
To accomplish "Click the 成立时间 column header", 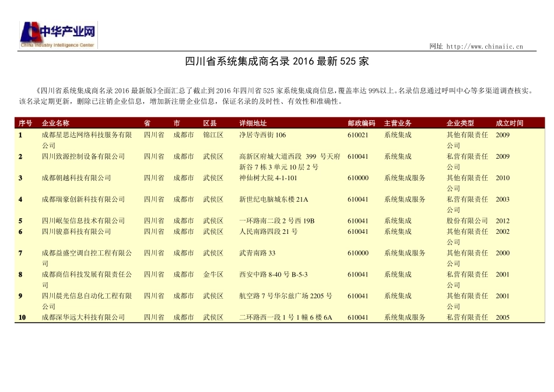I will [x=509, y=123].
